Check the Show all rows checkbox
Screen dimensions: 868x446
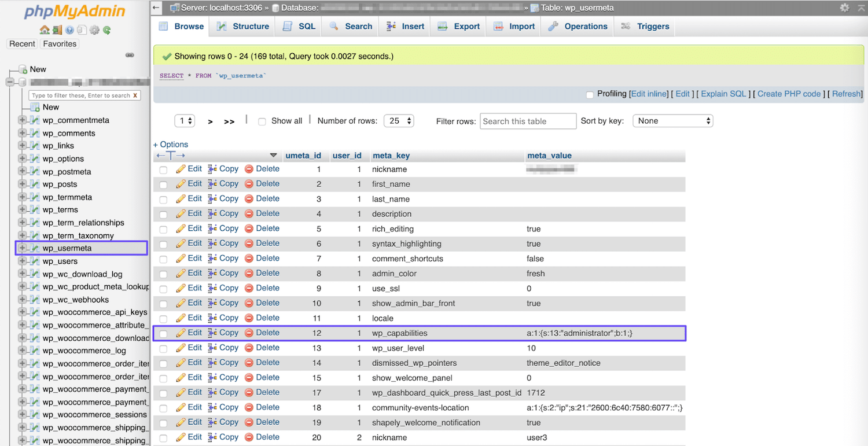[263, 120]
